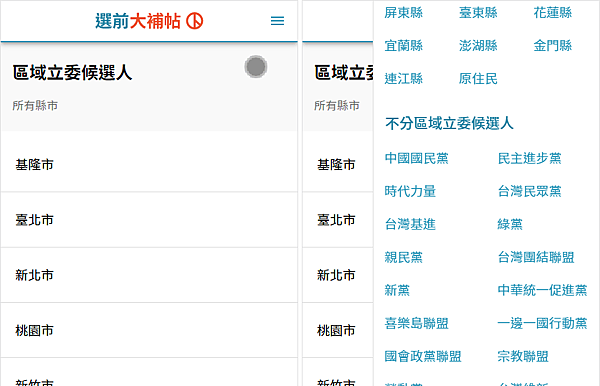Click 區域立委候選人 heading in left panel

(72, 73)
